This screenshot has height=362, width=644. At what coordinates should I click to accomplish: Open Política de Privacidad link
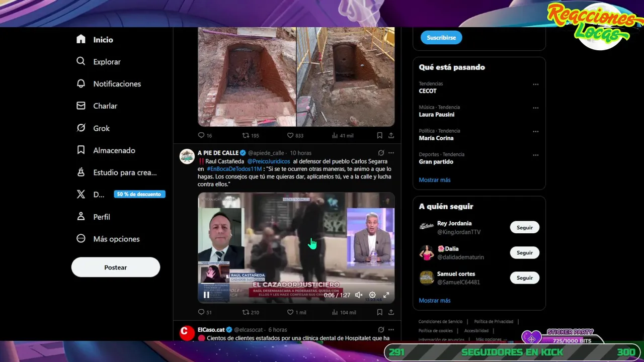tap(494, 322)
